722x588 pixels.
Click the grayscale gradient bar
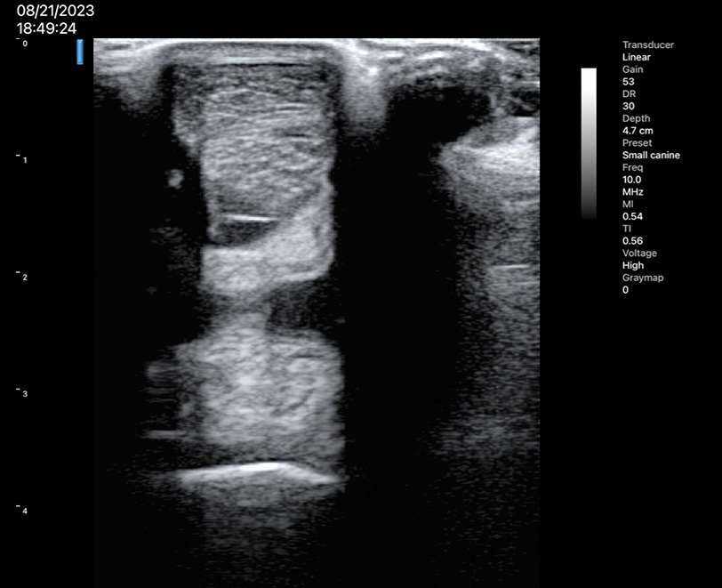(x=589, y=142)
